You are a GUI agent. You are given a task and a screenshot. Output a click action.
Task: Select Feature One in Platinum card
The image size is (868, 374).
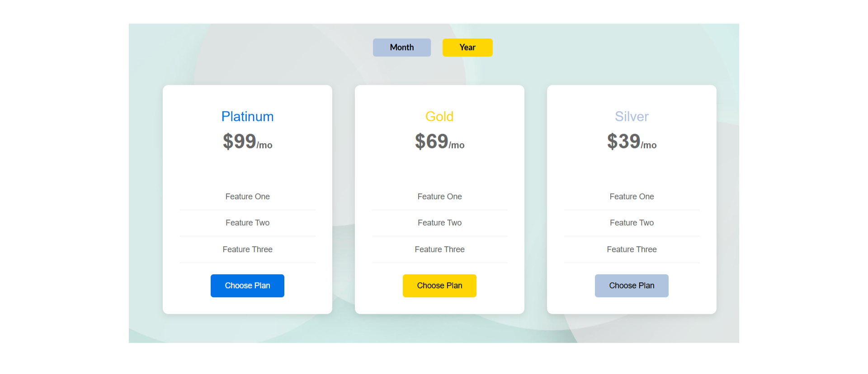tap(247, 196)
